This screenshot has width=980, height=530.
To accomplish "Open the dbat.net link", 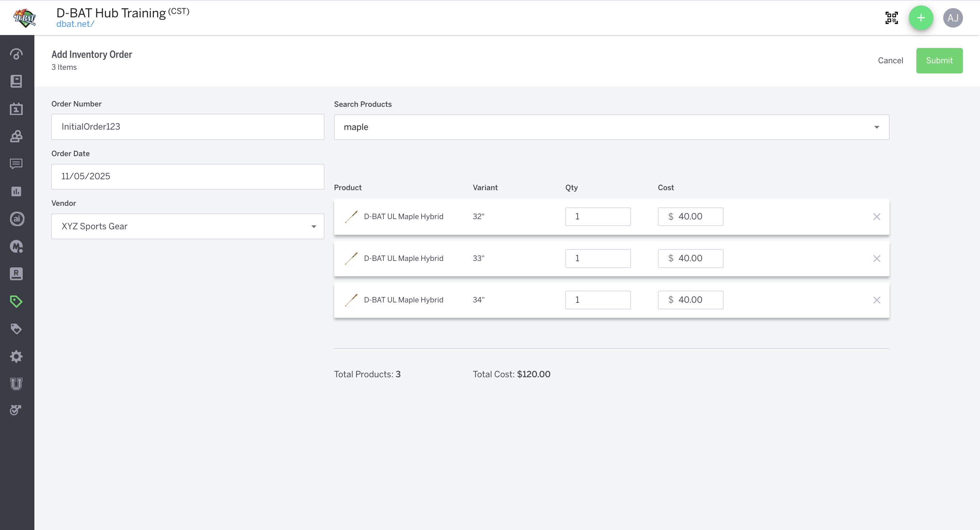I will pyautogui.click(x=75, y=24).
